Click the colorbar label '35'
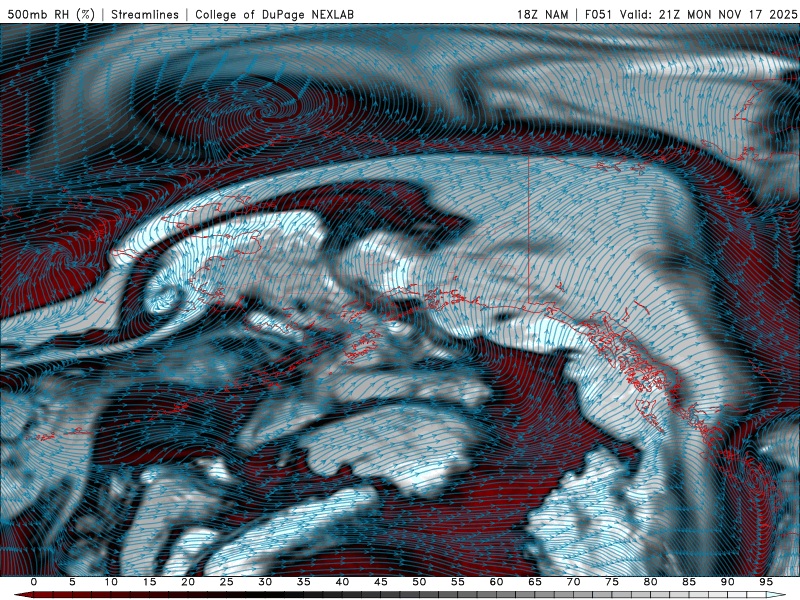 [304, 582]
